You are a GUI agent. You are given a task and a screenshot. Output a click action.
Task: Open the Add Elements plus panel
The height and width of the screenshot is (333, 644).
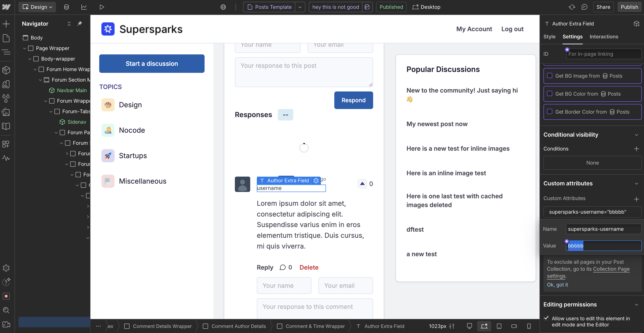(6, 24)
